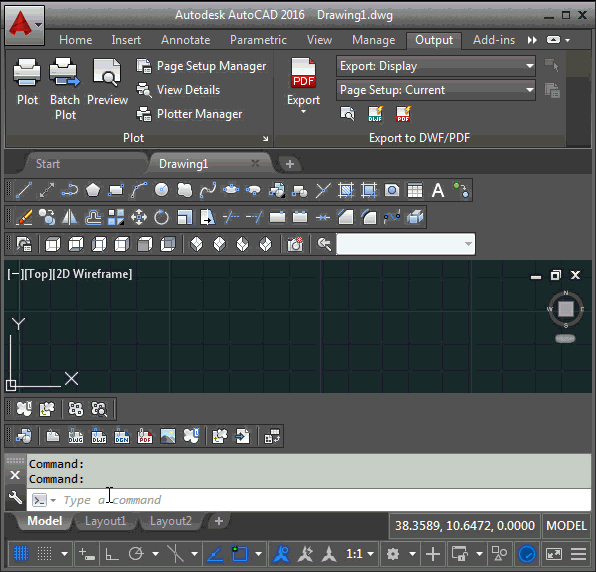Toggle object snap tracking

[x=215, y=554]
